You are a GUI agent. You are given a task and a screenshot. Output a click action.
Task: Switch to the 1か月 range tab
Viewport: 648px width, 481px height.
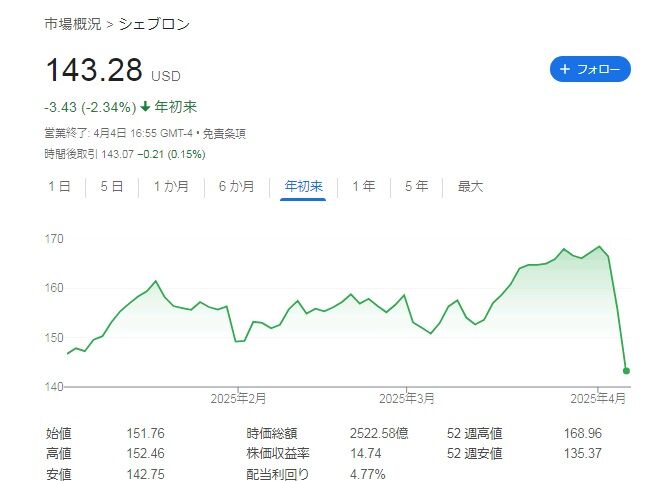[x=171, y=186]
